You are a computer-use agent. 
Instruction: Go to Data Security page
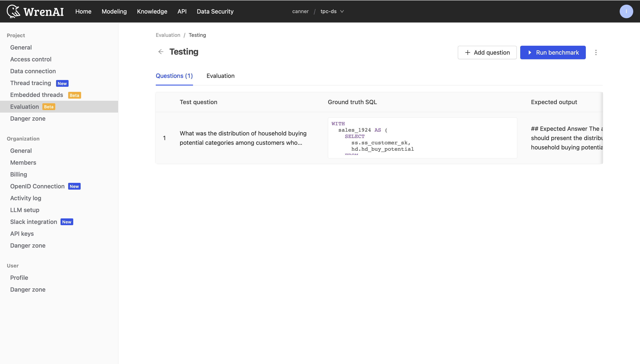tap(215, 11)
